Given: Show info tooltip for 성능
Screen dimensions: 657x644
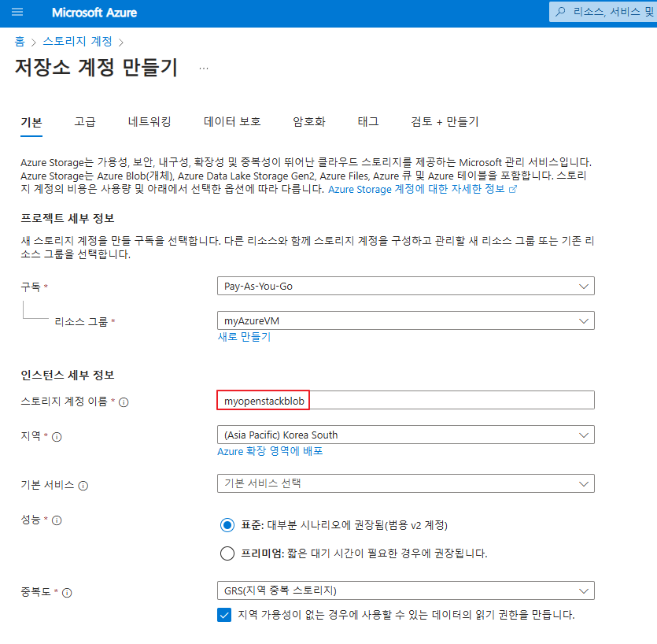Looking at the screenshot, I should [57, 520].
